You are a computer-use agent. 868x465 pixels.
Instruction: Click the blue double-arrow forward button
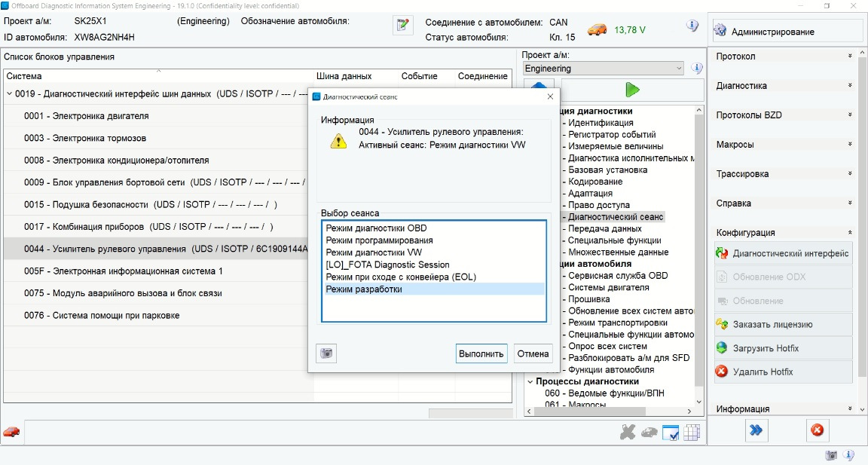point(756,430)
